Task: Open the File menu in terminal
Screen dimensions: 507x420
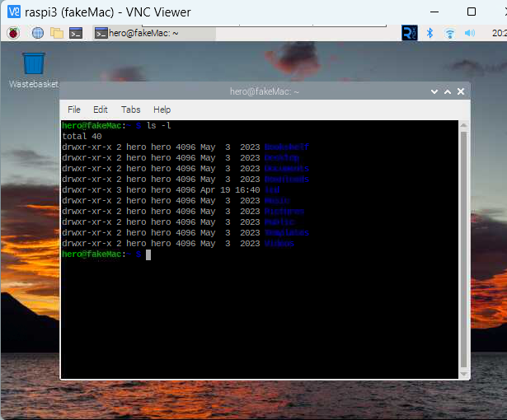Action: coord(74,110)
